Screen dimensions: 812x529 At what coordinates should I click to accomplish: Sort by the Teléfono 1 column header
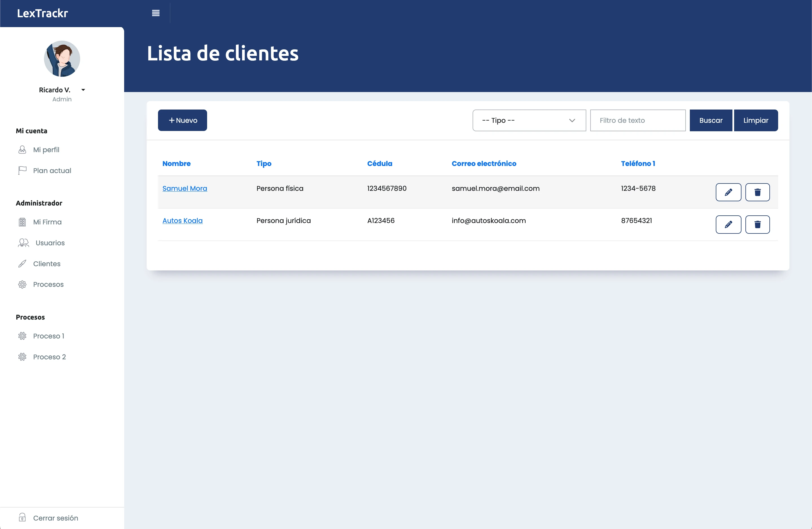tap(638, 163)
